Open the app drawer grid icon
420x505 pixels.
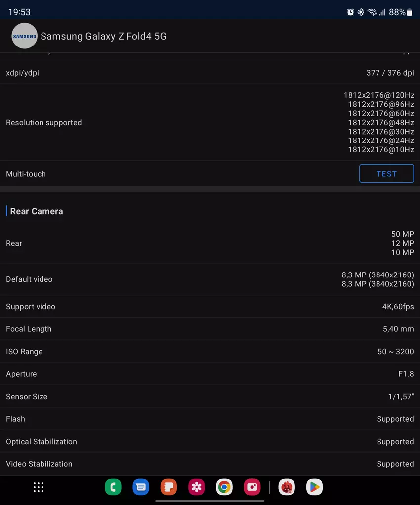pyautogui.click(x=39, y=487)
